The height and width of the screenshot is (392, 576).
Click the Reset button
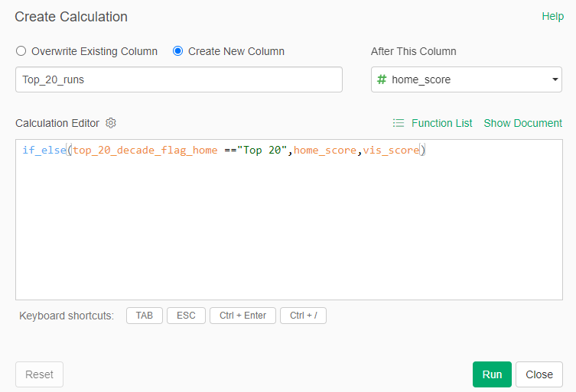pos(39,374)
